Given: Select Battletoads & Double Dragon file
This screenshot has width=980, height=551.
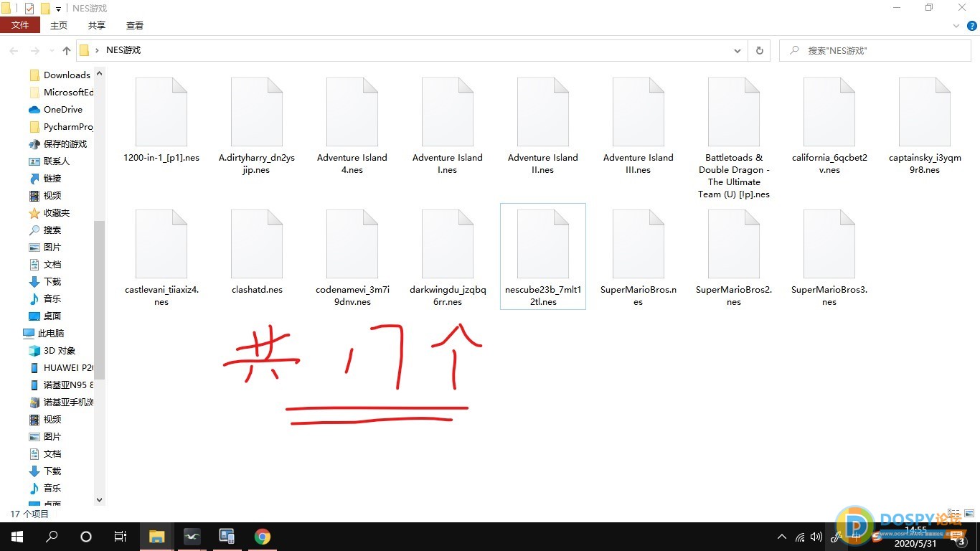Looking at the screenshot, I should [734, 138].
